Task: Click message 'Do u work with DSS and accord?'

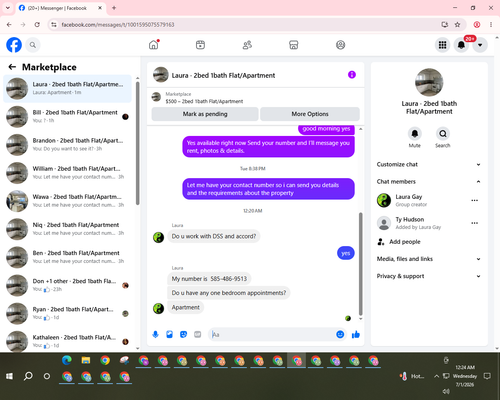Action: point(214,236)
